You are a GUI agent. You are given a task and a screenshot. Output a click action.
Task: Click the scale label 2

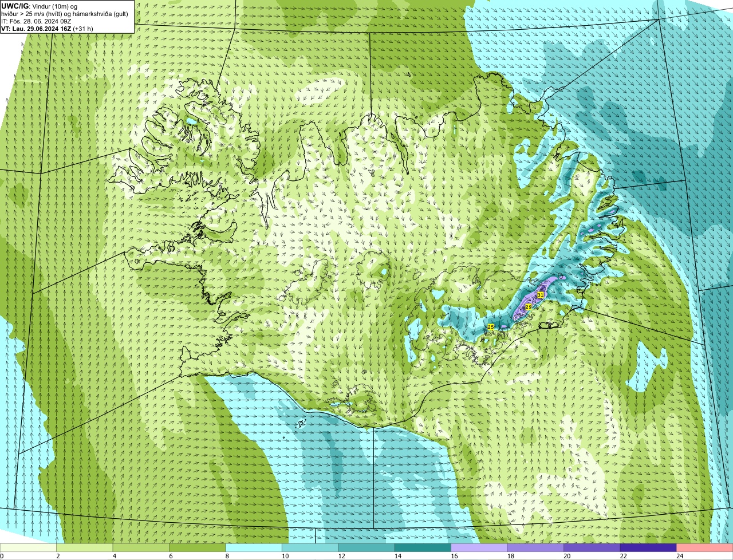(x=58, y=556)
